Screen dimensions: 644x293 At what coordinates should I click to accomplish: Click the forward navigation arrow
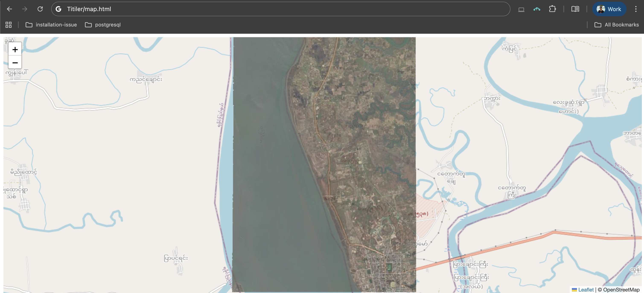point(25,9)
